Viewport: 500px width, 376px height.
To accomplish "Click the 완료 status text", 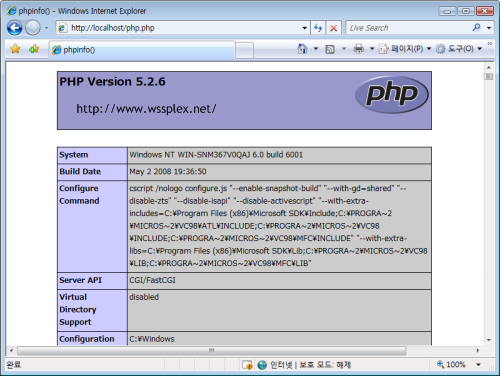I will coord(14,365).
